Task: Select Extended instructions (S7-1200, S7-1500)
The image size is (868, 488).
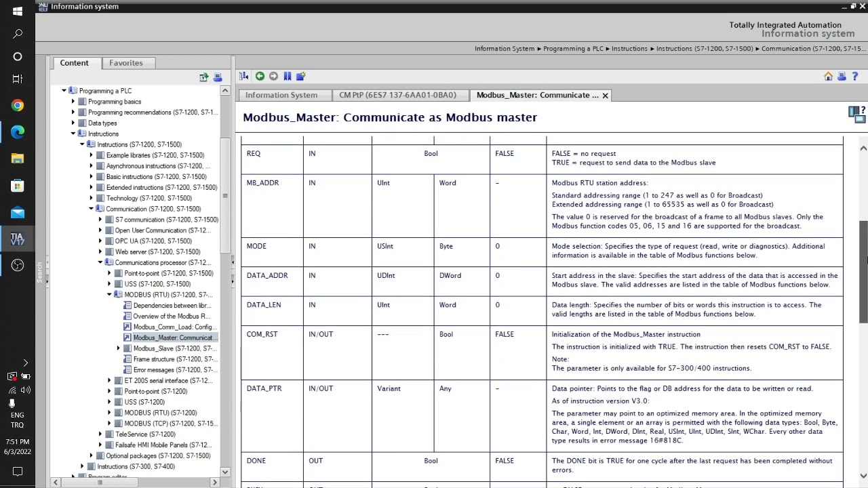Action: (x=161, y=188)
